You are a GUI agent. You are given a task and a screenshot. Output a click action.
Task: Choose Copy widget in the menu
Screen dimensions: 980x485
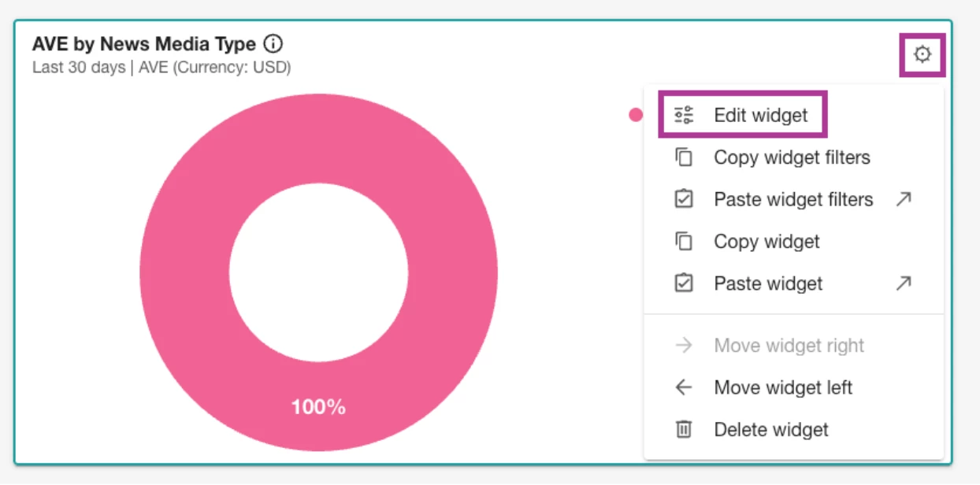click(x=793, y=242)
